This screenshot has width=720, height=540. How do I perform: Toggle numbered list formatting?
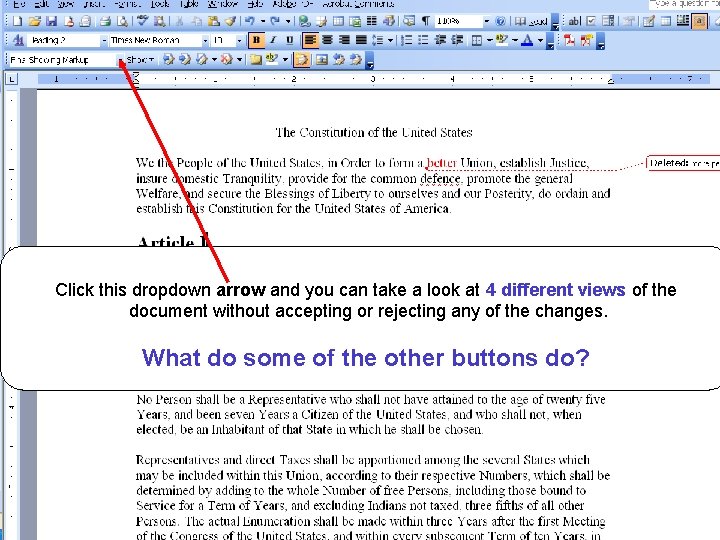406,40
